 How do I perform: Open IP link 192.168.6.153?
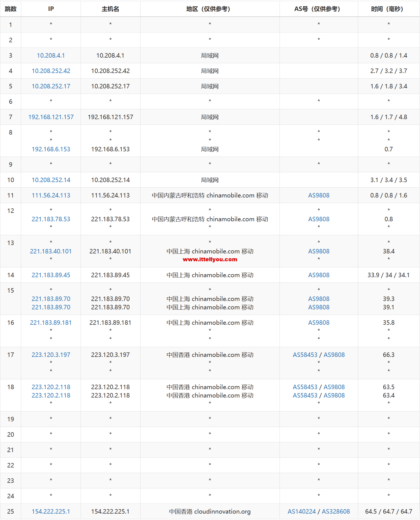51,149
